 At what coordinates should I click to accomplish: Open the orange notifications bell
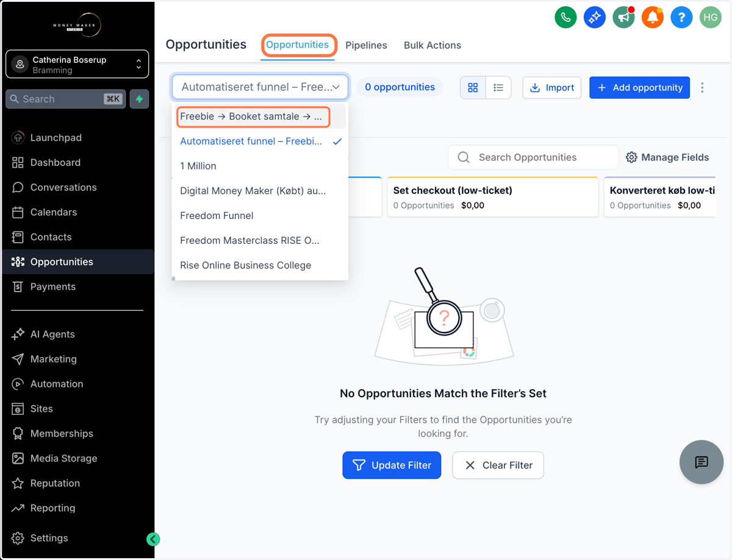(652, 18)
